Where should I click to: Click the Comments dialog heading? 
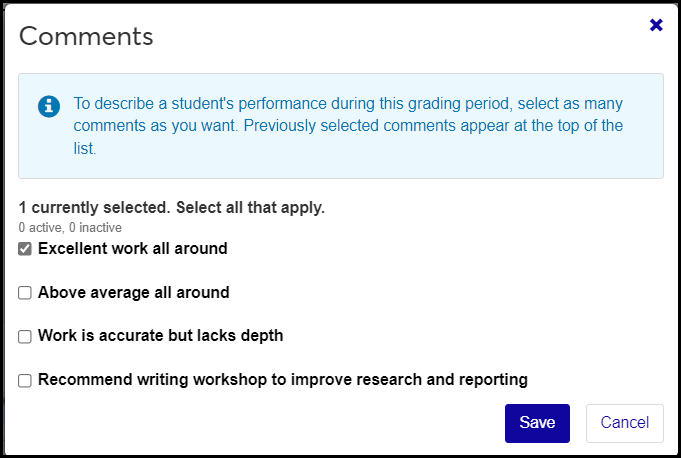tap(86, 37)
